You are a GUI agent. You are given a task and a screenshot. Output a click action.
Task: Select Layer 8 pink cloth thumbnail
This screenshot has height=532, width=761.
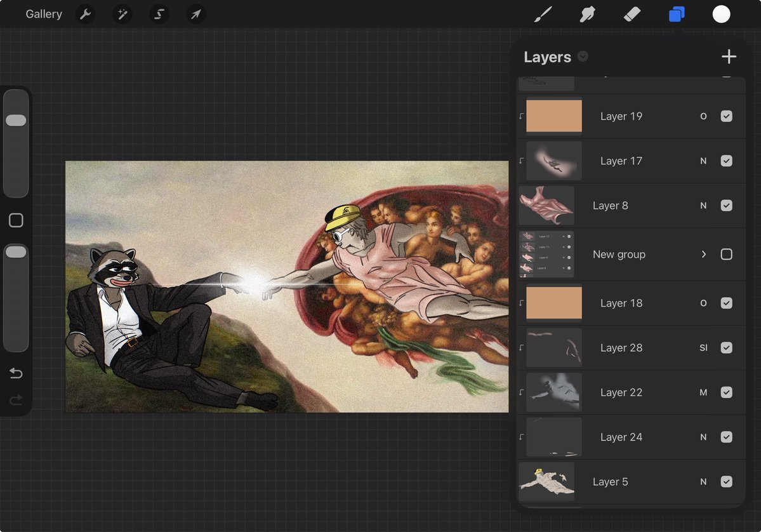point(546,205)
